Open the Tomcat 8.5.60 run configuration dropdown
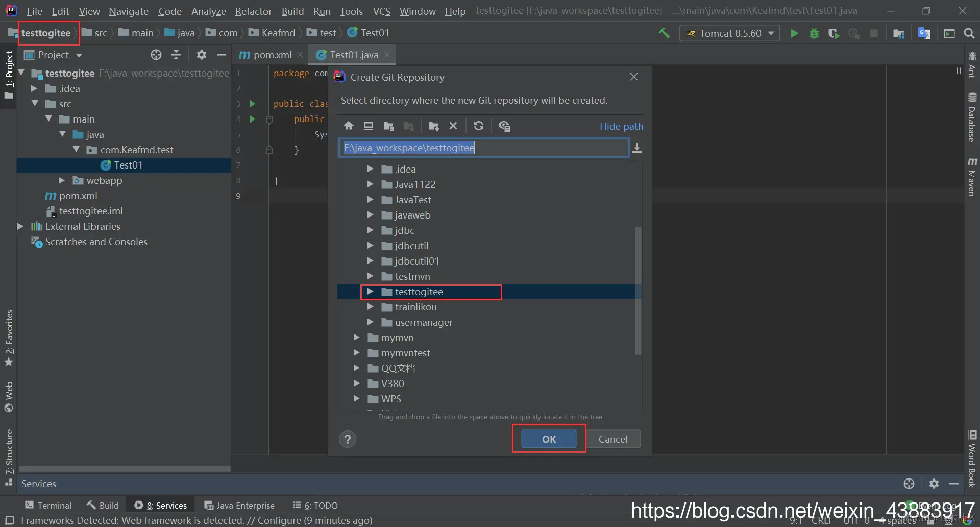 click(730, 33)
